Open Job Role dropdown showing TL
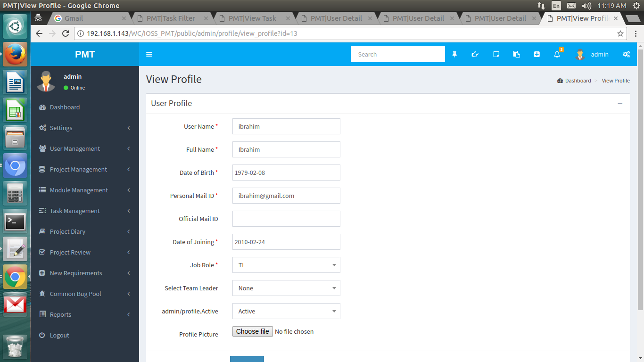The width and height of the screenshot is (644, 362). (286, 265)
